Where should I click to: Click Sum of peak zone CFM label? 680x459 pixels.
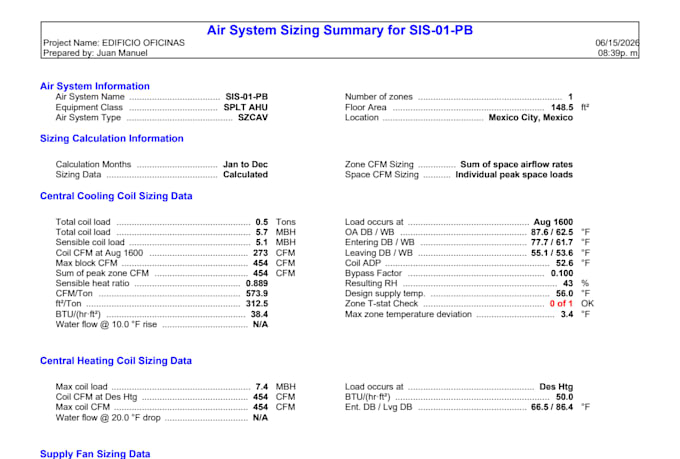pos(102,273)
